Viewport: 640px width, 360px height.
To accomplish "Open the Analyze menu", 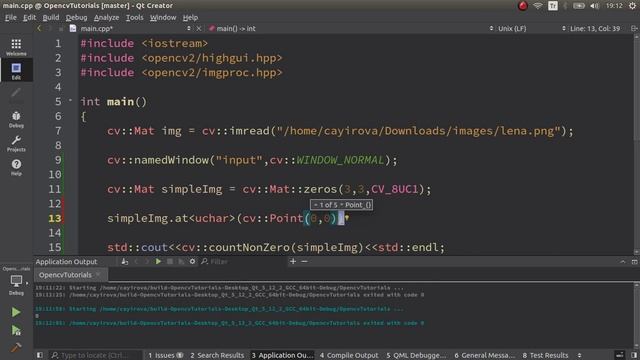I will pyautogui.click(x=107, y=18).
